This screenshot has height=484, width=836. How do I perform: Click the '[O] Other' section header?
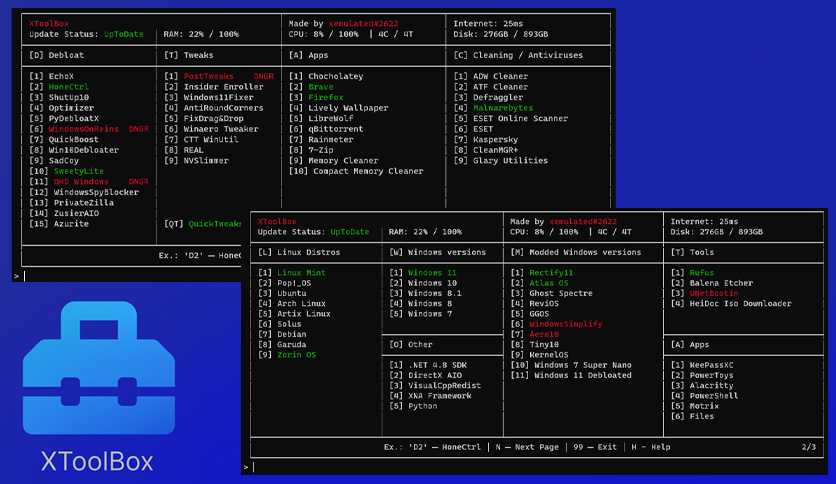tap(411, 344)
